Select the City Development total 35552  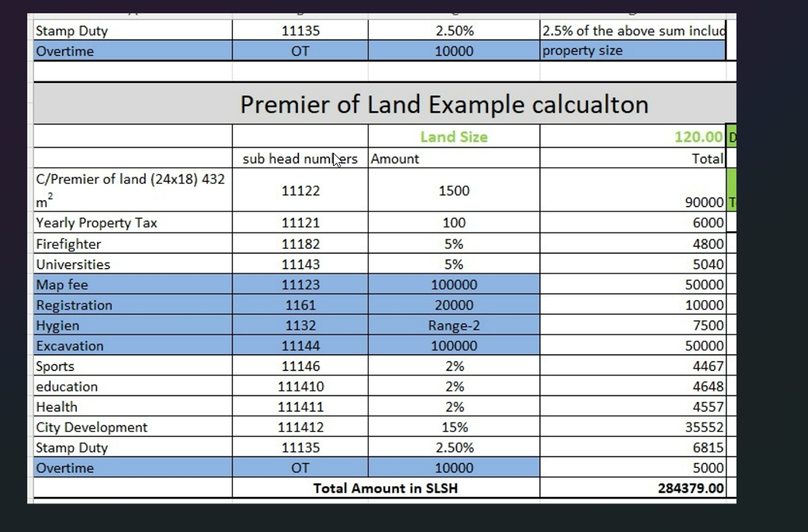[633, 427]
